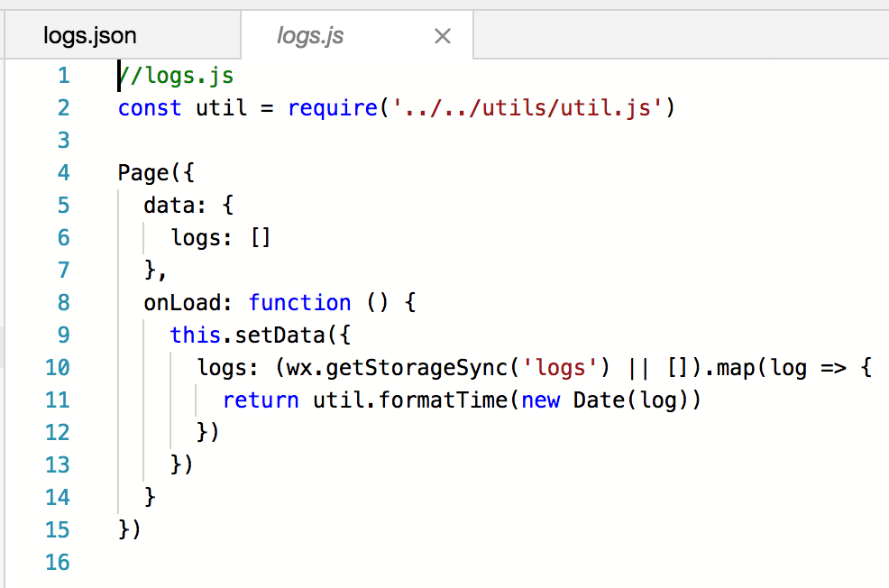
Task: Click line number 16 in gutter
Action: (x=58, y=562)
